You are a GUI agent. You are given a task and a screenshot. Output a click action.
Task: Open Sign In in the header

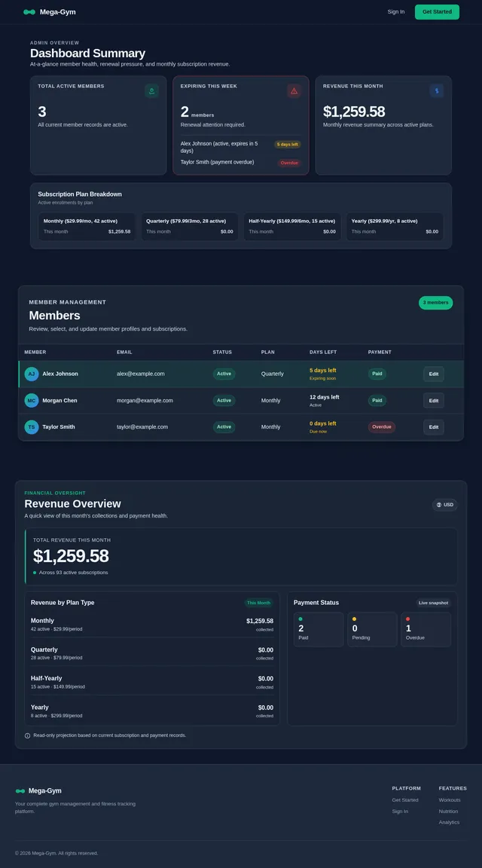coord(395,11)
